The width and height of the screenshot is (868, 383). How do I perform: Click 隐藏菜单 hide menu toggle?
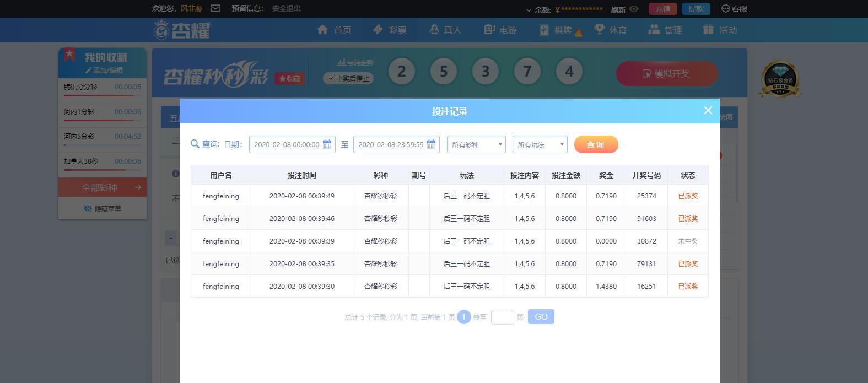coord(103,208)
